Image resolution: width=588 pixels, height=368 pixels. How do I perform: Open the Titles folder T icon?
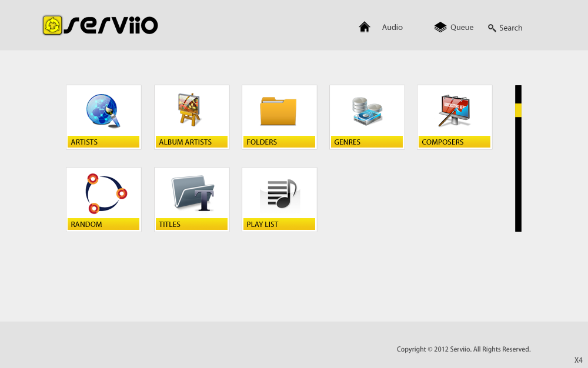point(193,193)
